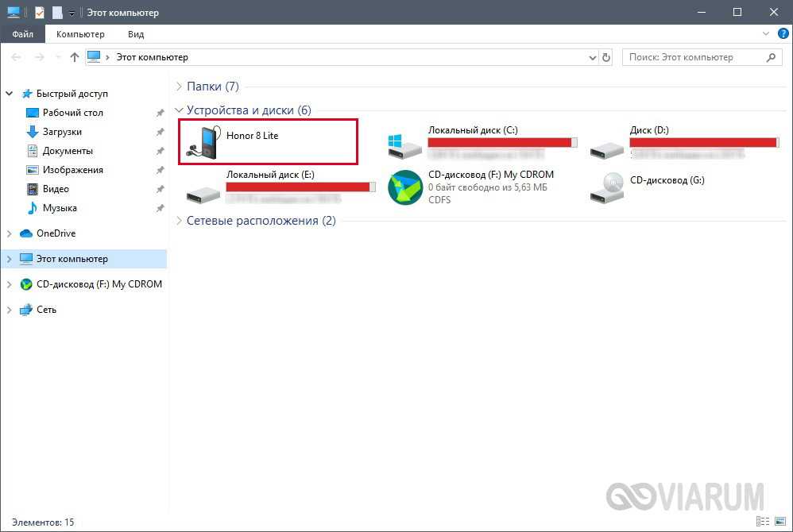Select Загрузки in quick access
Image resolution: width=793 pixels, height=532 pixels.
point(62,132)
